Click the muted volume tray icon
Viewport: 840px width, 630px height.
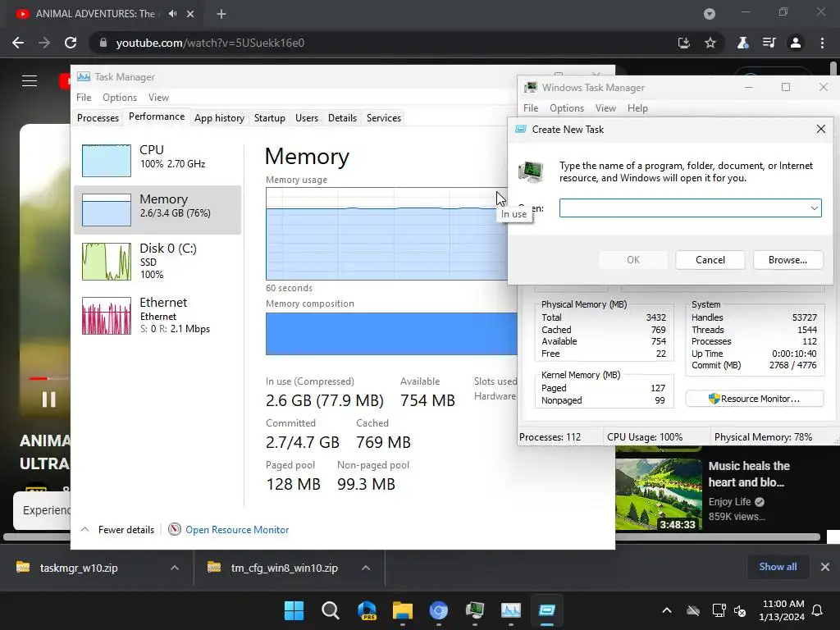[741, 610]
